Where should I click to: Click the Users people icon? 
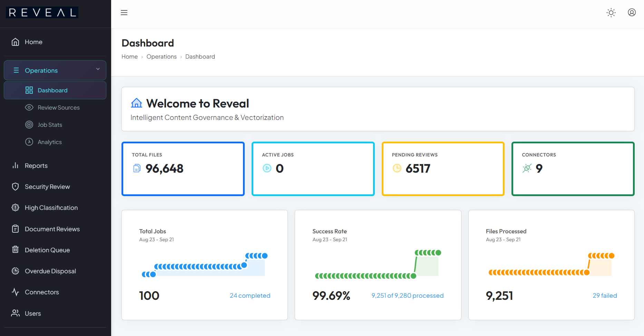click(x=15, y=313)
